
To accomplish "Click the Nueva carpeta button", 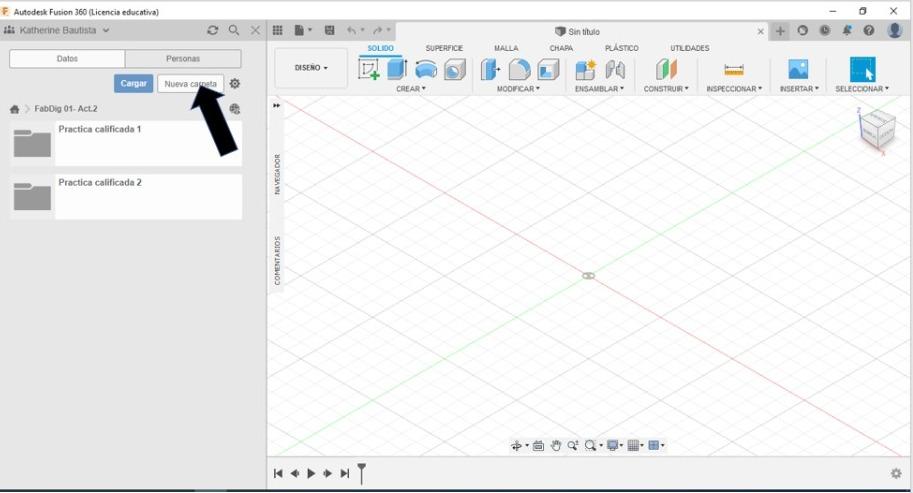I will (190, 83).
